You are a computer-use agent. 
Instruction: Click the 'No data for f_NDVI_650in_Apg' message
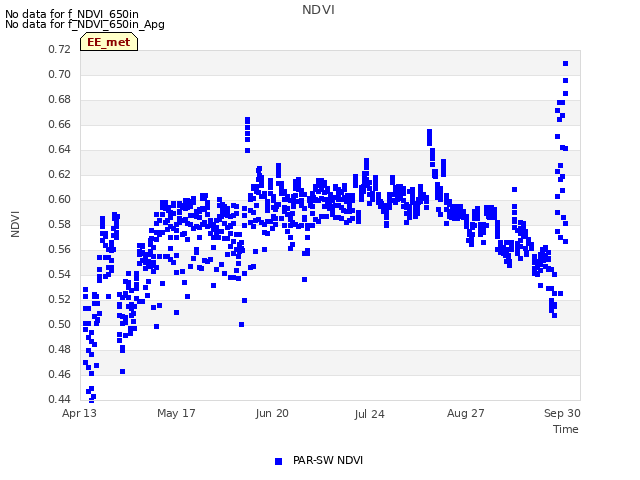[x=85, y=24]
